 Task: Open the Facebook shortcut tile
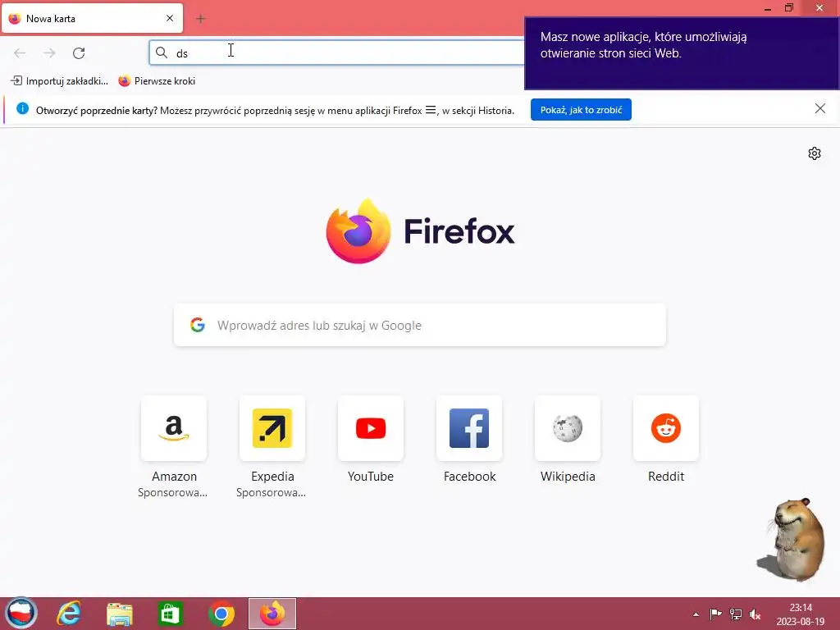(469, 428)
